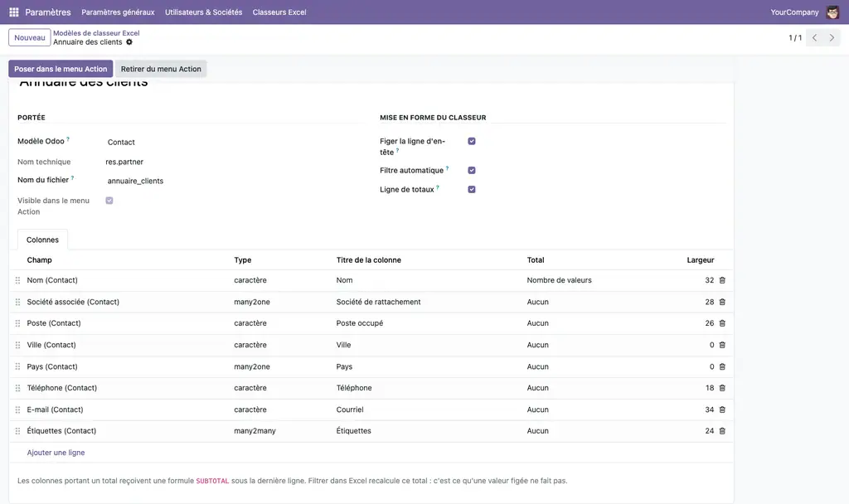This screenshot has width=849, height=504.
Task: Go to next record arrow
Action: [x=832, y=38]
